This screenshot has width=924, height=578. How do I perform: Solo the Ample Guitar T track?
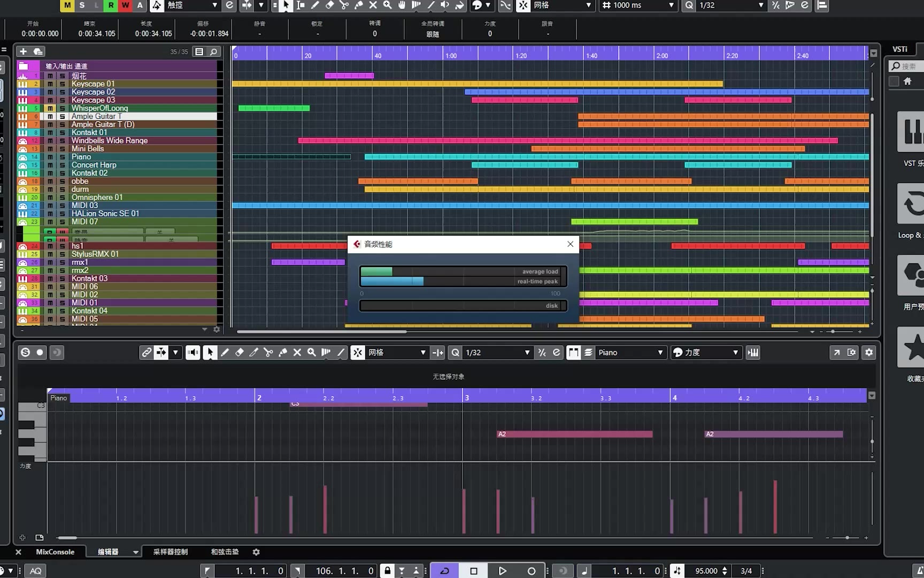click(62, 116)
